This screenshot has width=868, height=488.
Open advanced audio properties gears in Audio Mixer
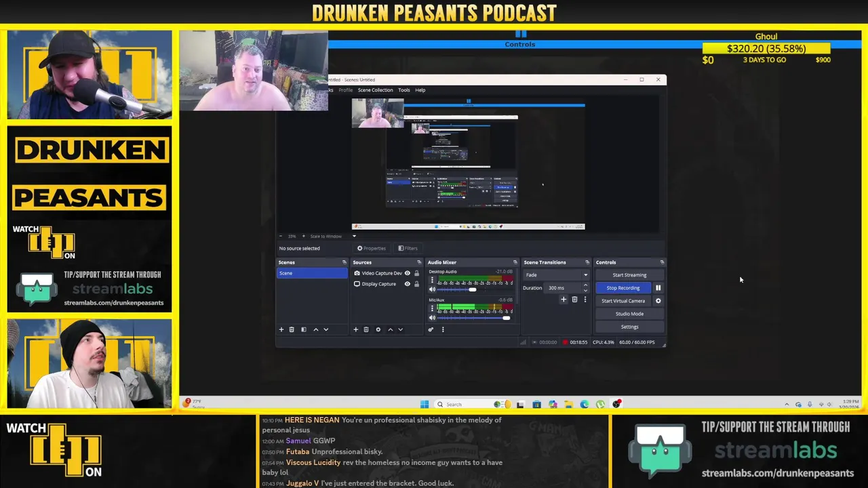click(430, 329)
